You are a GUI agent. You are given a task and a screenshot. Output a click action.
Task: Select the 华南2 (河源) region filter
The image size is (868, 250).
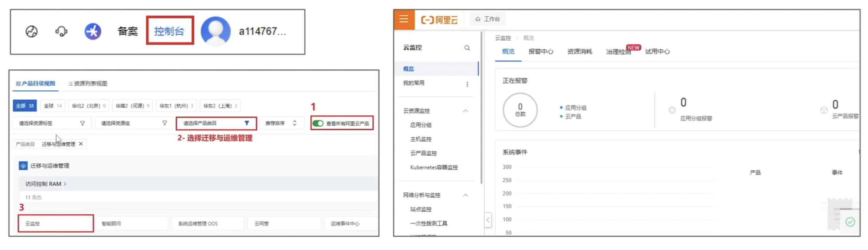132,105
